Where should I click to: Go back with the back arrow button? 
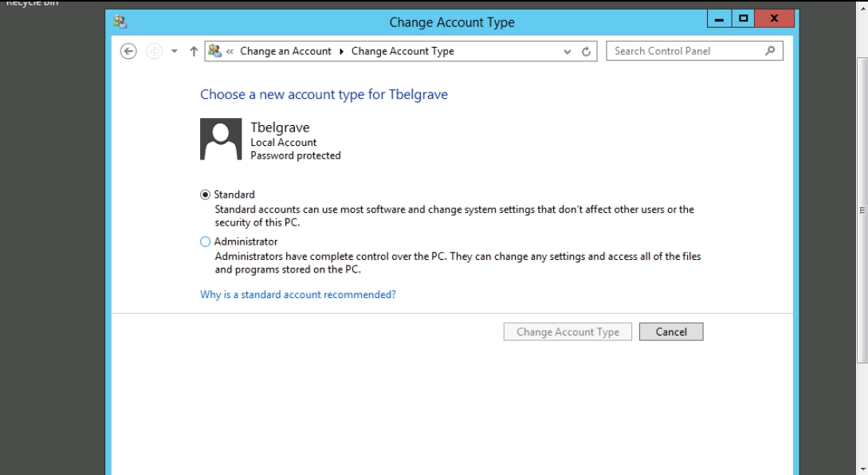tap(128, 52)
